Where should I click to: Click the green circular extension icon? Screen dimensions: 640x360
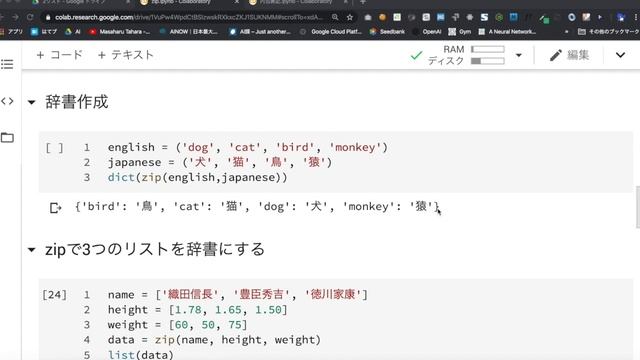click(x=499, y=17)
